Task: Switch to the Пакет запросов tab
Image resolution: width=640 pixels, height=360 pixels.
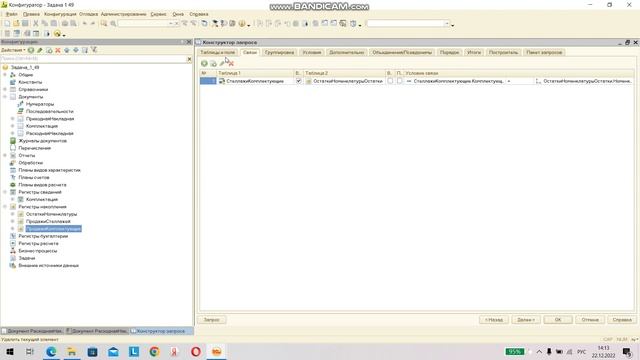Action: tap(544, 52)
